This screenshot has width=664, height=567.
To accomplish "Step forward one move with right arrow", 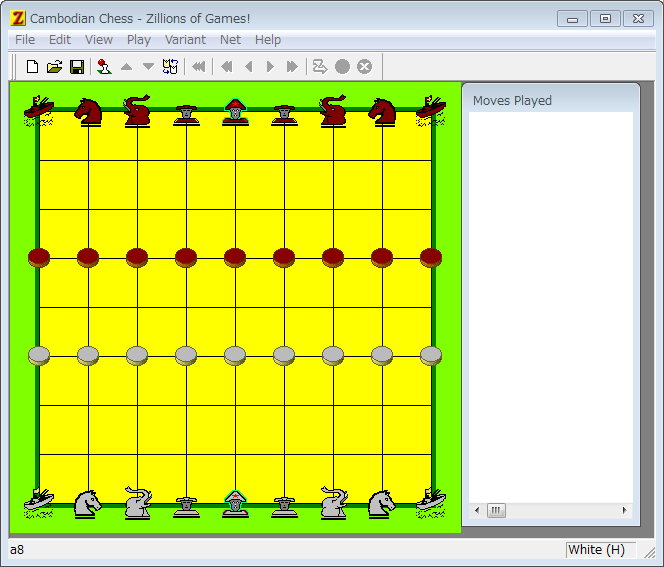I will pyautogui.click(x=270, y=67).
